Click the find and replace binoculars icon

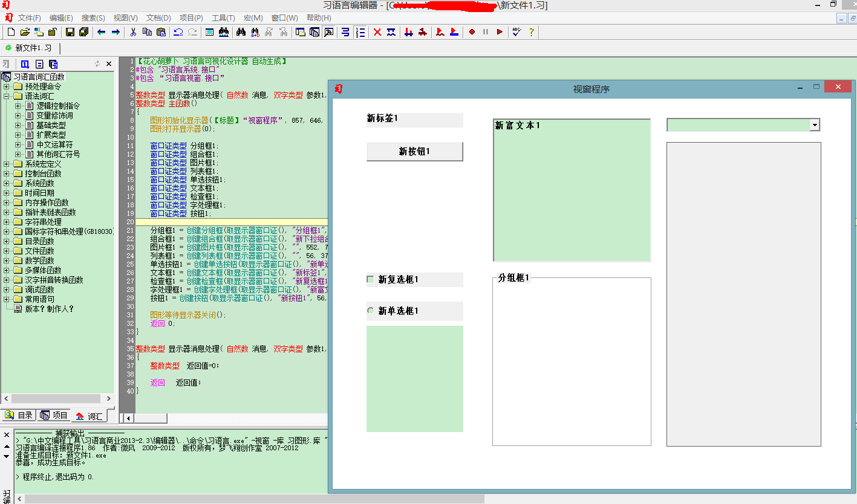(255, 32)
